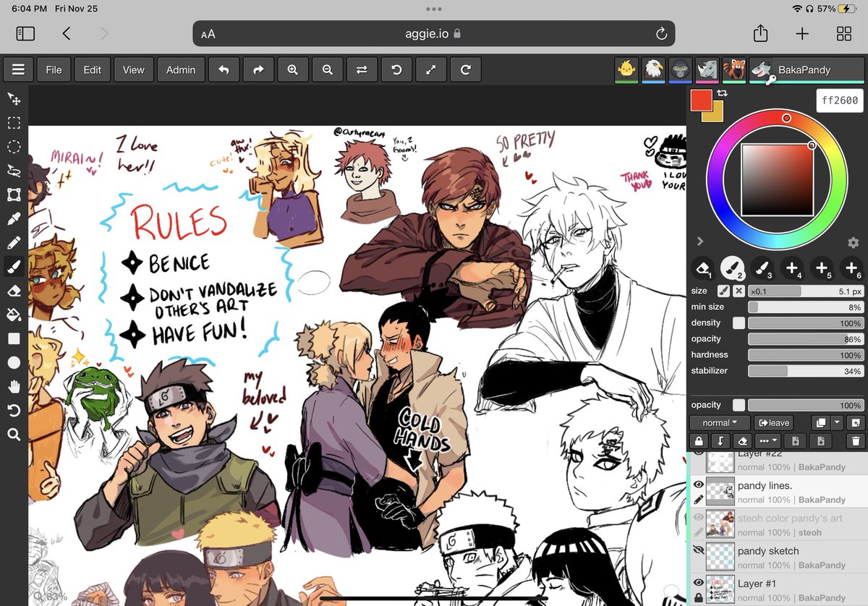Select the Eyedropper tool
The width and height of the screenshot is (868, 606).
click(x=14, y=218)
